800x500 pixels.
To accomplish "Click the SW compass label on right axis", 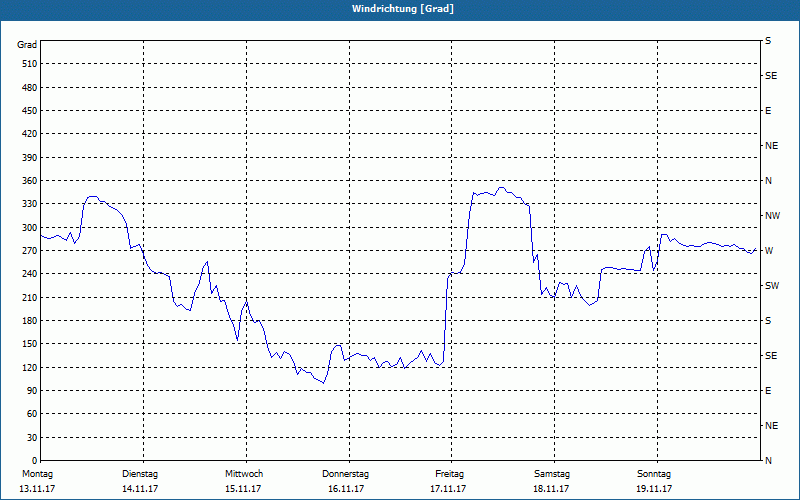I will (x=772, y=286).
